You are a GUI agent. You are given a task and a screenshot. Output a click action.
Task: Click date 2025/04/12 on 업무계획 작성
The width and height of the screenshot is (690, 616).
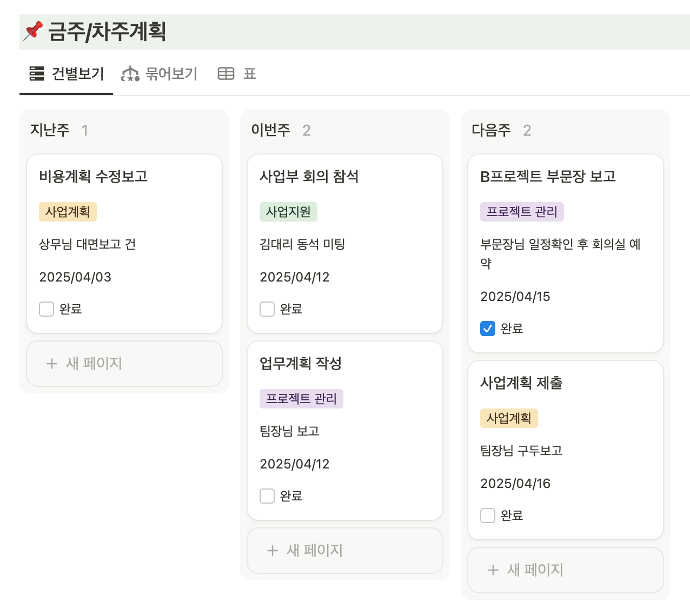pos(295,464)
